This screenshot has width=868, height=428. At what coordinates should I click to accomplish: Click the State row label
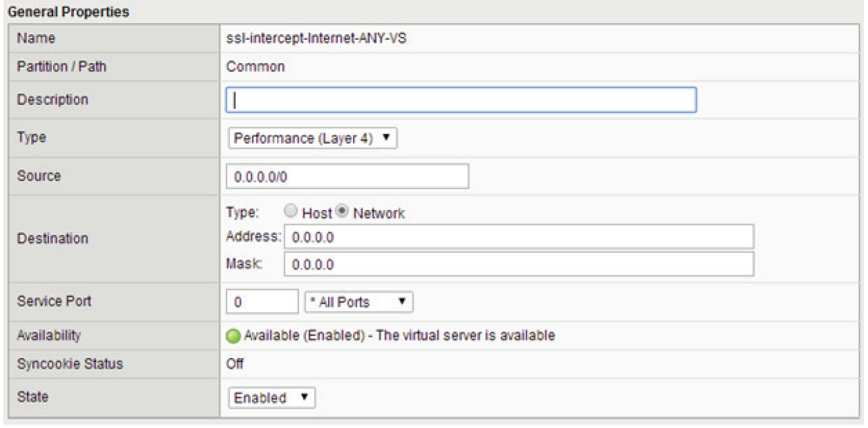tap(33, 396)
